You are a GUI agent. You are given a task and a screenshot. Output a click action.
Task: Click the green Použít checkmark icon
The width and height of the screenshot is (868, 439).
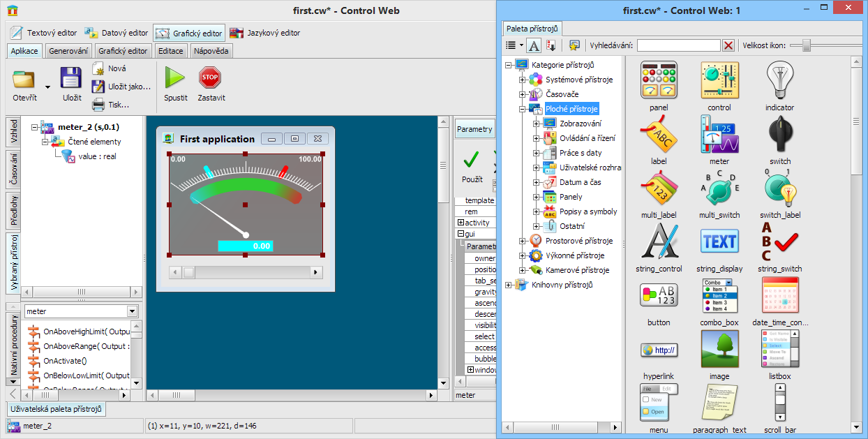[x=472, y=160]
